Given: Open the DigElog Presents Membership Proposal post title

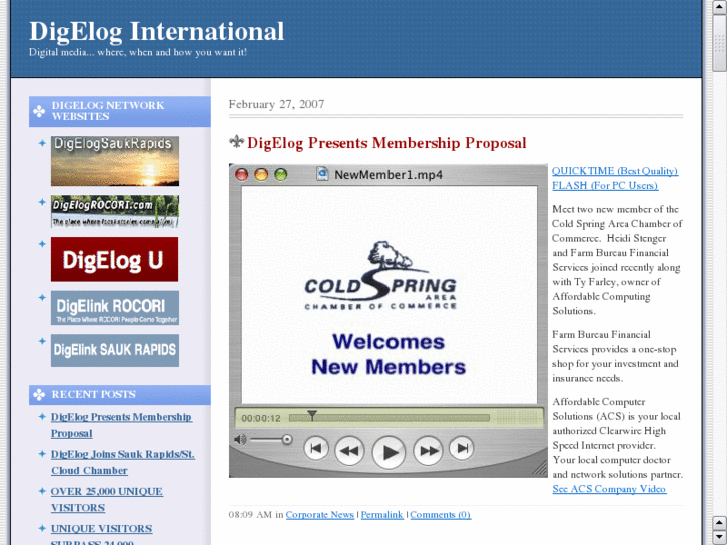Looking at the screenshot, I should pyautogui.click(x=387, y=143).
